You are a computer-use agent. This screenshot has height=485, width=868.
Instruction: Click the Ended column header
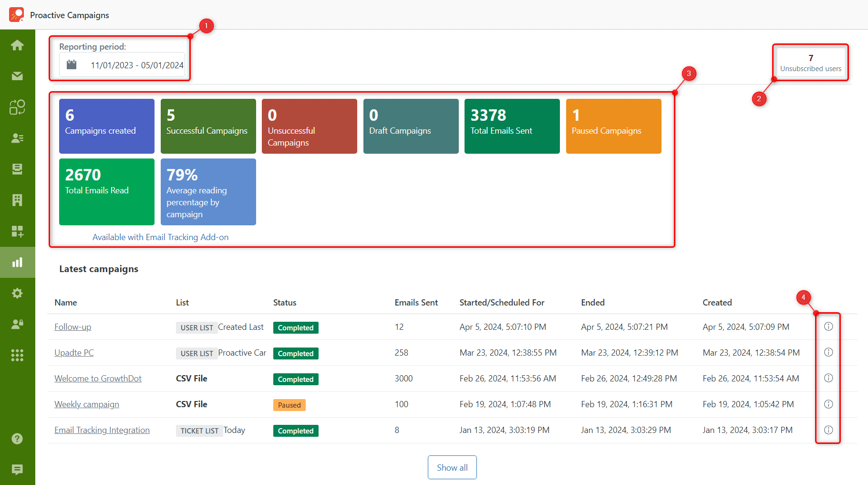[x=593, y=303]
